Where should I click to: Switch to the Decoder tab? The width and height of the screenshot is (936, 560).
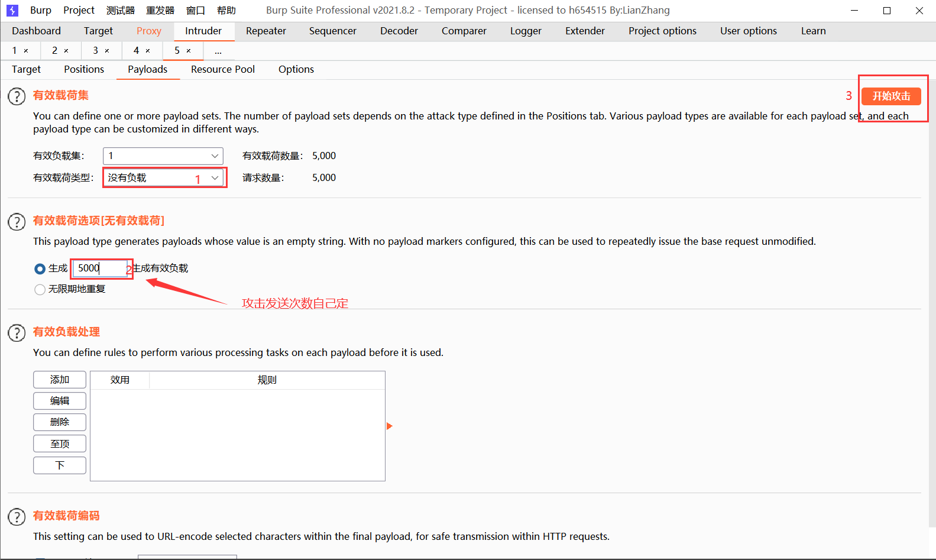(399, 31)
